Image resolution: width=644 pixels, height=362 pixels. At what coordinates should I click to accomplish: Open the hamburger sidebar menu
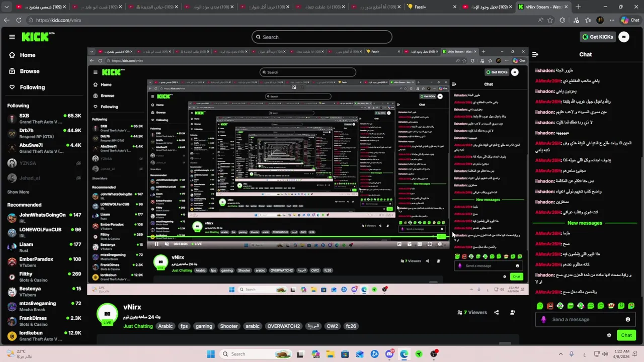(x=12, y=37)
